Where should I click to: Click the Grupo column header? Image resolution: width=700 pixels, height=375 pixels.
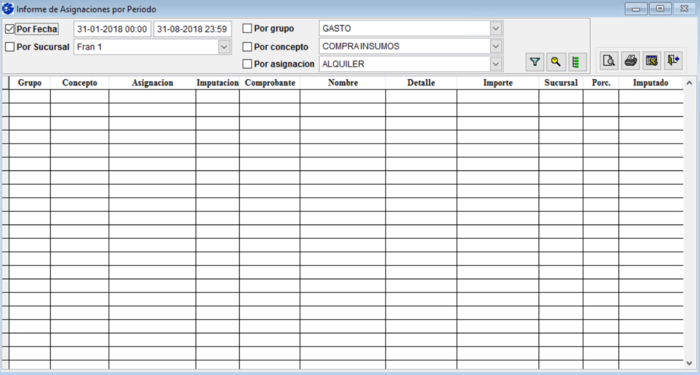tap(30, 83)
